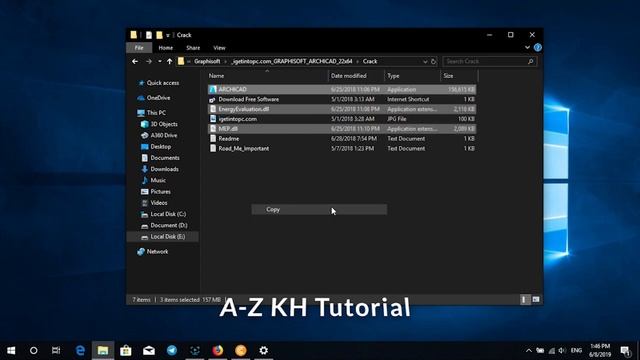Open Music in the sidebar
640x360 pixels.
tap(158, 180)
